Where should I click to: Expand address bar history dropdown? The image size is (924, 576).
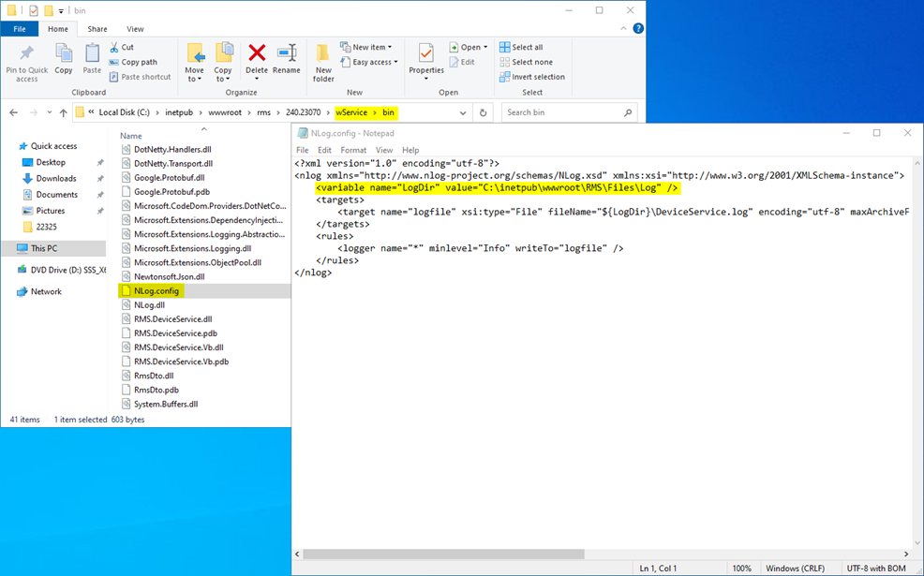(x=463, y=112)
